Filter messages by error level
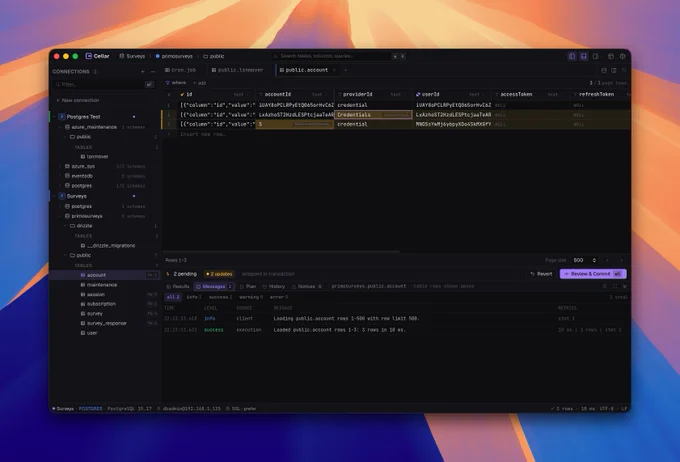The width and height of the screenshot is (680, 462). 279,297
